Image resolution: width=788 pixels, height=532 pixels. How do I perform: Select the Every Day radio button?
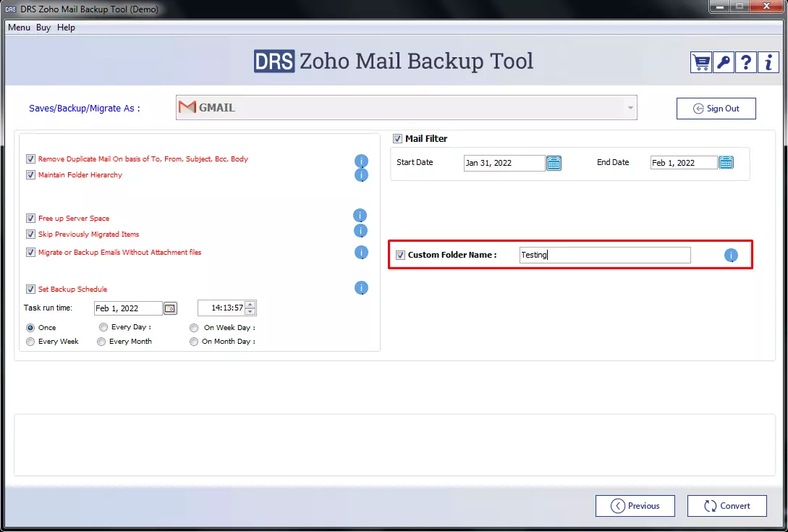coord(103,327)
